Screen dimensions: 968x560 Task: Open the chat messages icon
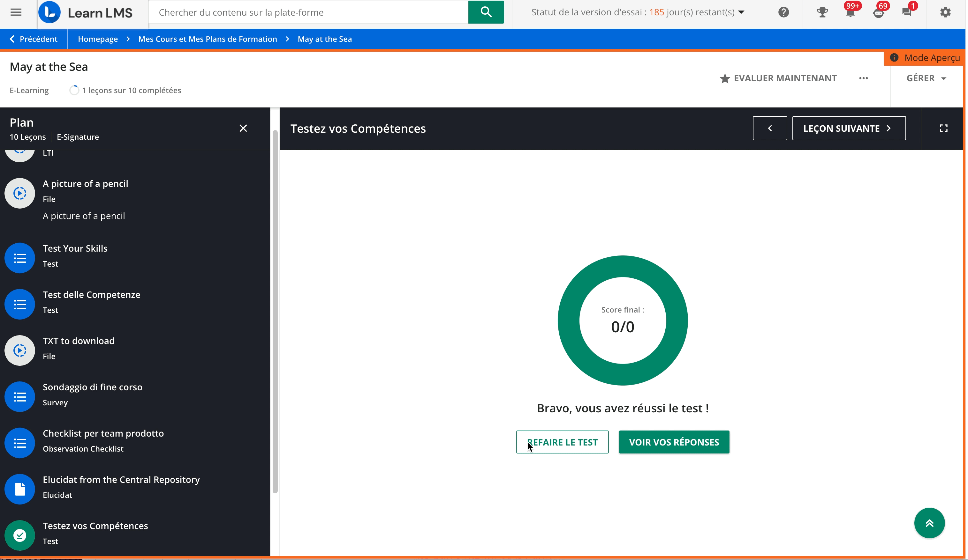point(906,12)
